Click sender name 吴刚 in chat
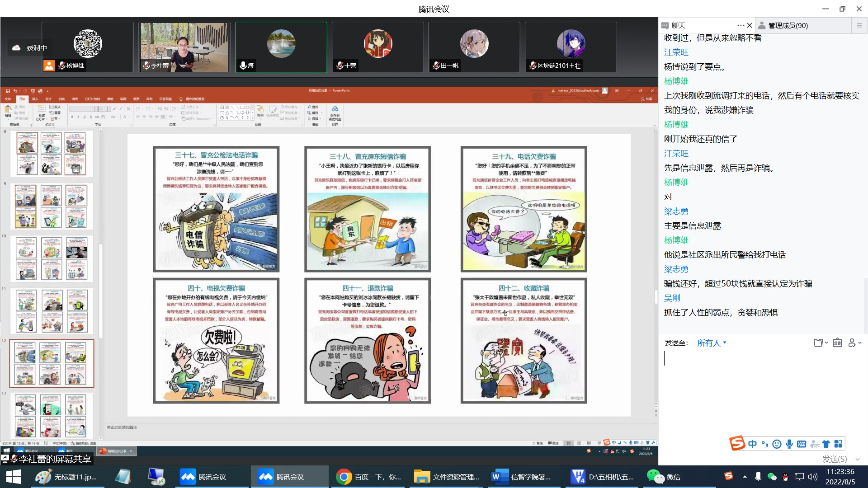The image size is (868, 488). pos(672,298)
